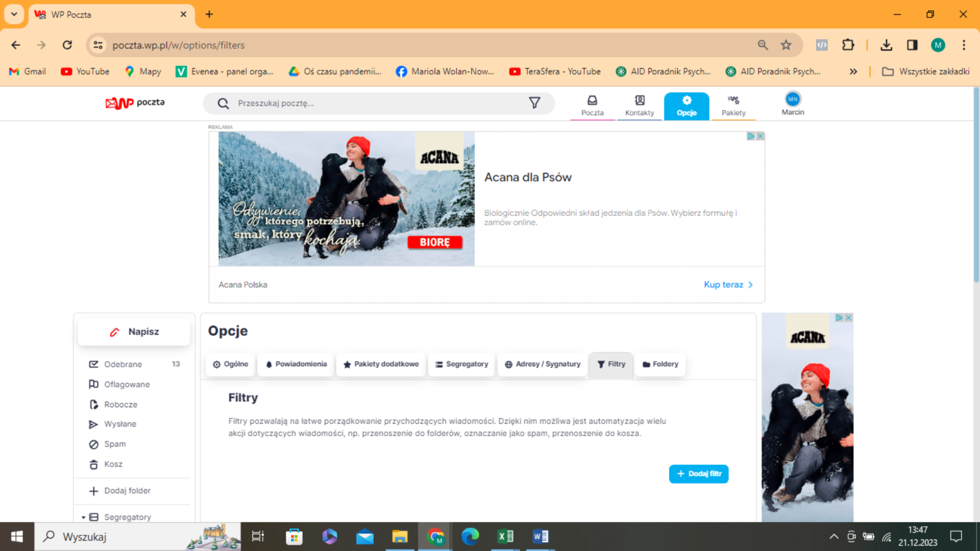Toggle the browser side panel icon
Screen dimensions: 980x551
pyautogui.click(x=912, y=45)
